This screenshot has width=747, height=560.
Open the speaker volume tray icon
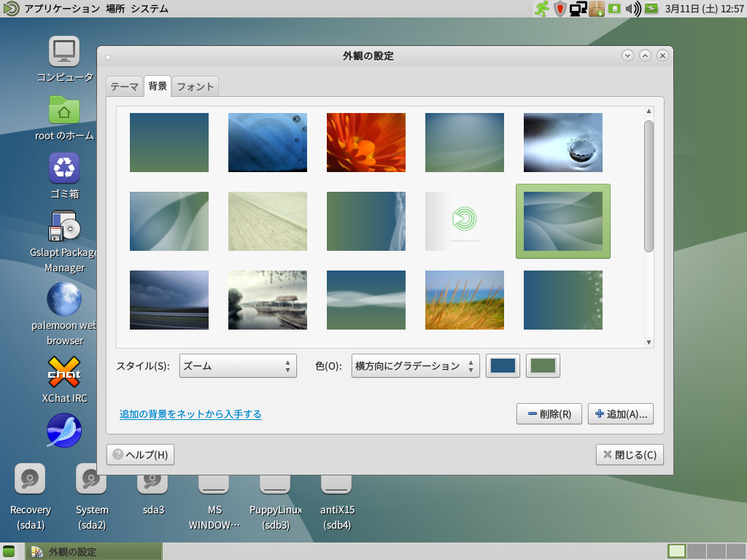click(x=633, y=9)
